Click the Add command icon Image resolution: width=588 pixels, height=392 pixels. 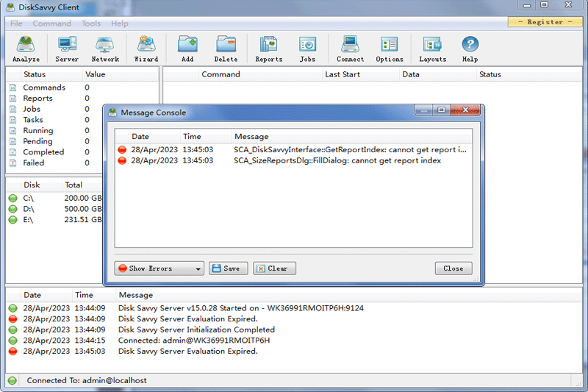click(x=187, y=49)
